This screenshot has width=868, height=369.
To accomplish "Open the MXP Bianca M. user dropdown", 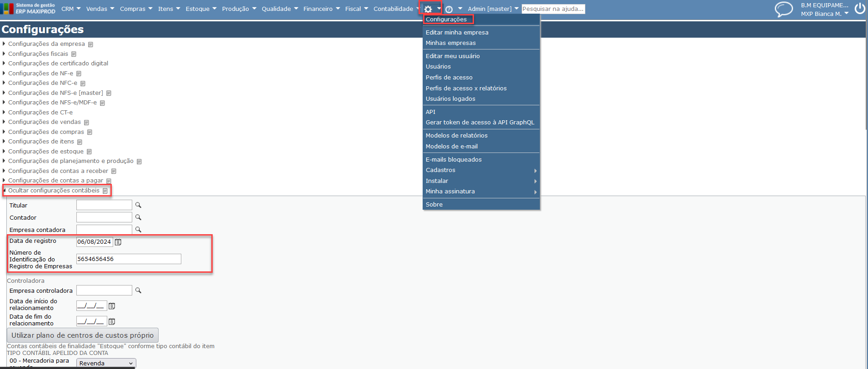I will (x=824, y=14).
